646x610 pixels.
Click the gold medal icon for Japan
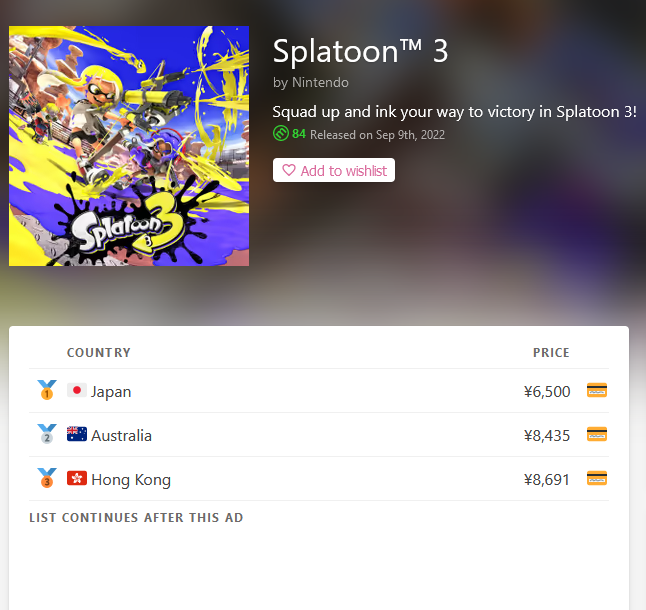click(47, 390)
